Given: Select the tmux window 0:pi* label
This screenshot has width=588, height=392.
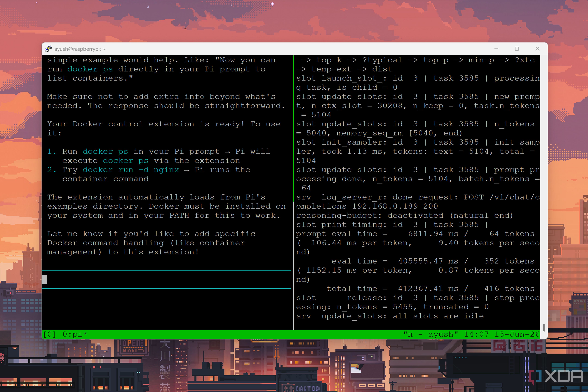Looking at the screenshot, I should 75,334.
